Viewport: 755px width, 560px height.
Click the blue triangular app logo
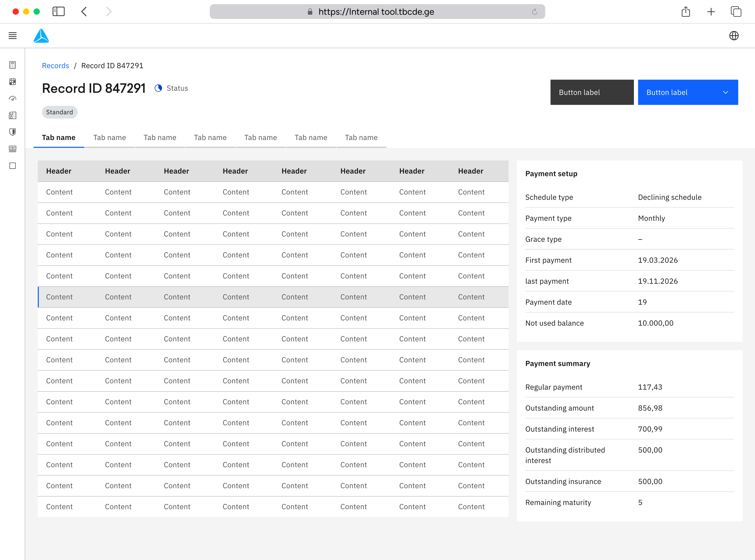(x=41, y=36)
